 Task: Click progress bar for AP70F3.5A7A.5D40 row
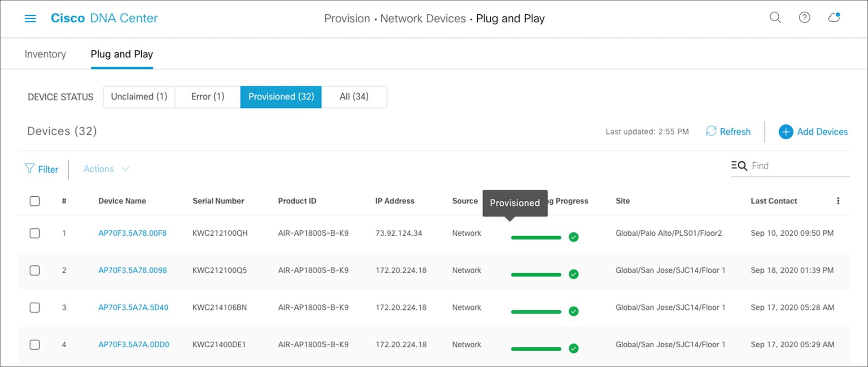click(536, 312)
